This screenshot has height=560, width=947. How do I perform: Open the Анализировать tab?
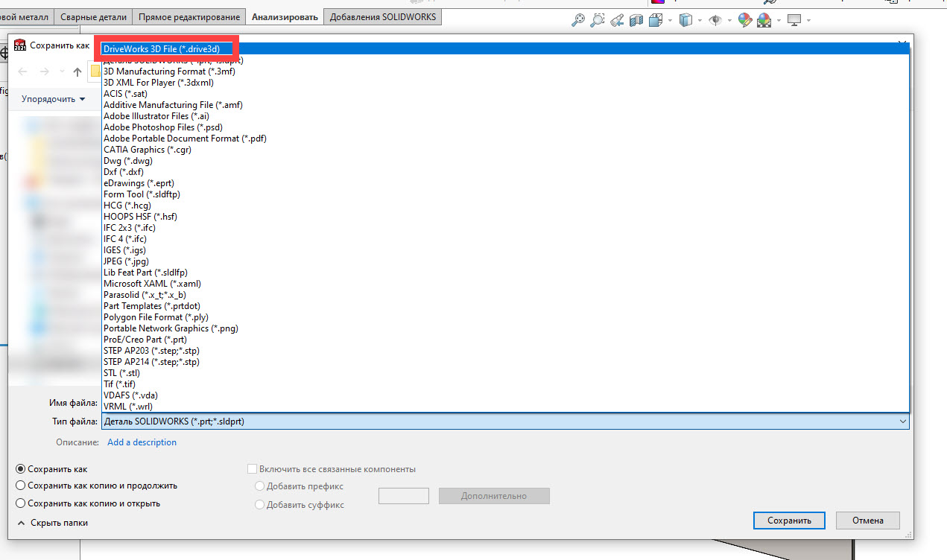tap(285, 16)
